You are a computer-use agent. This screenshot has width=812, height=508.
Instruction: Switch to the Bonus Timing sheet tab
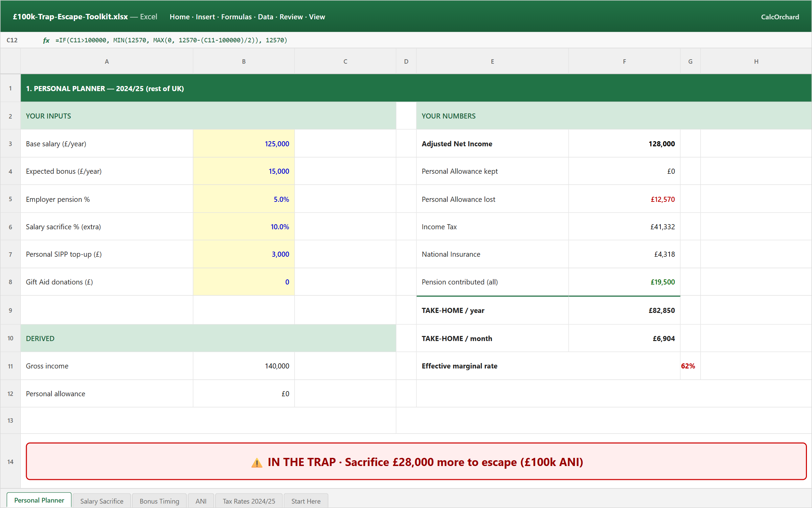159,501
